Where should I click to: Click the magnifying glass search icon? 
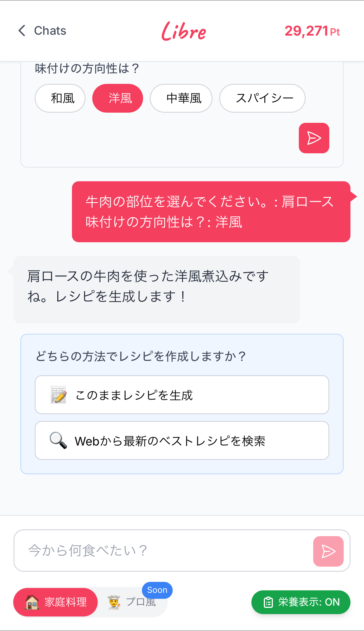tap(58, 440)
